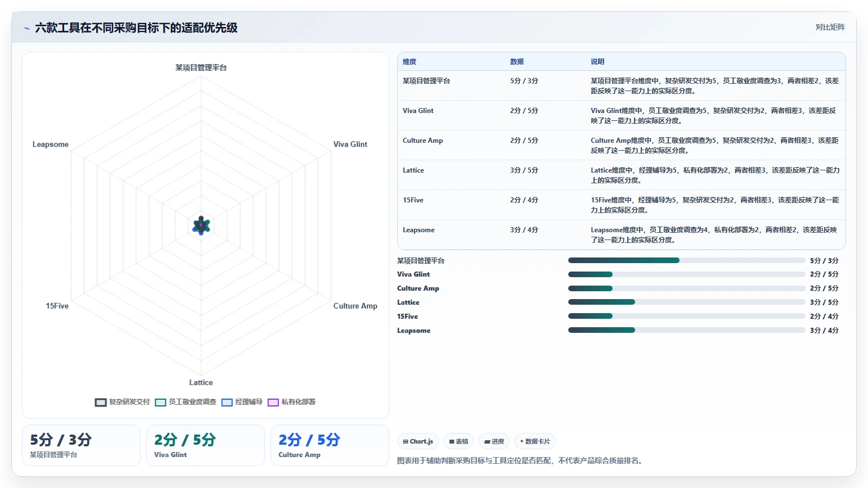Click the Chart.js tag chip
Viewport: 868px width, 488px height.
click(x=418, y=441)
